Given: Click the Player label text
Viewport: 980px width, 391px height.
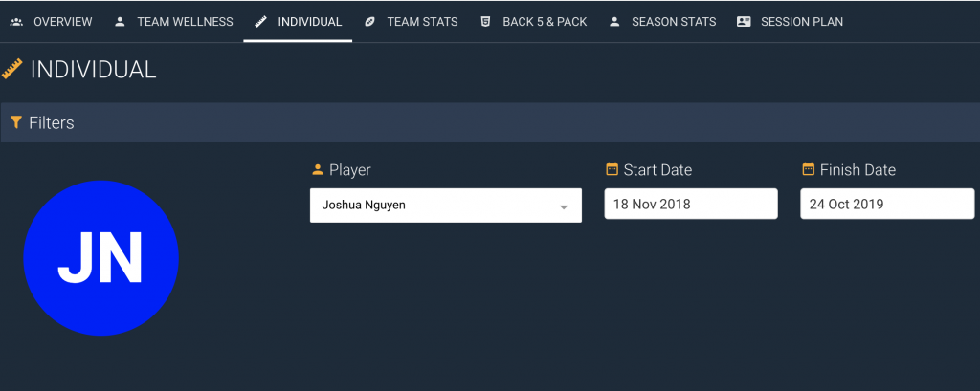Looking at the screenshot, I should [x=350, y=170].
